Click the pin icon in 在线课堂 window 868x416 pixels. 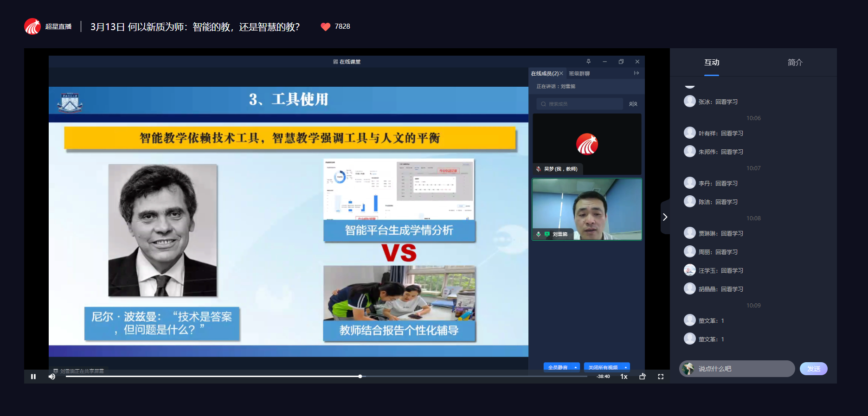click(588, 61)
